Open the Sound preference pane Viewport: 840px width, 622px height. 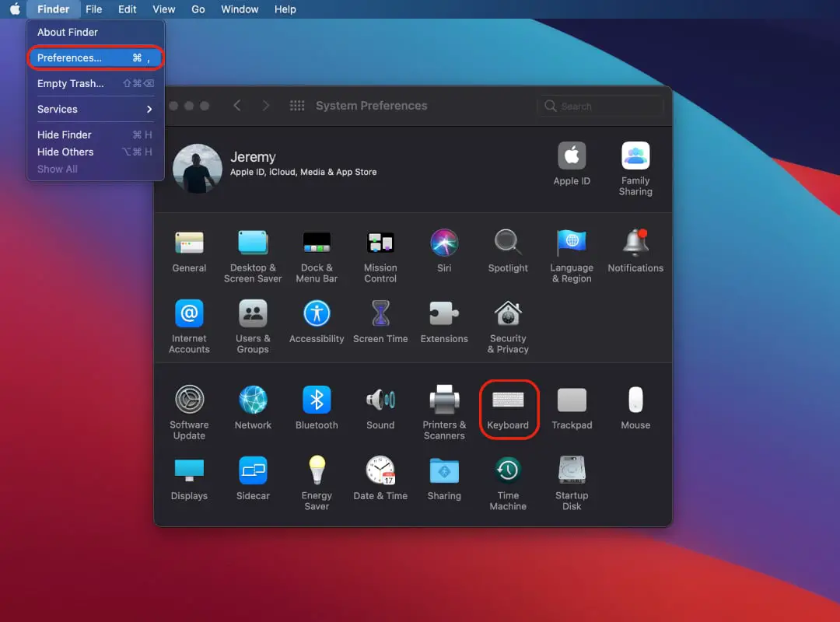pos(380,407)
